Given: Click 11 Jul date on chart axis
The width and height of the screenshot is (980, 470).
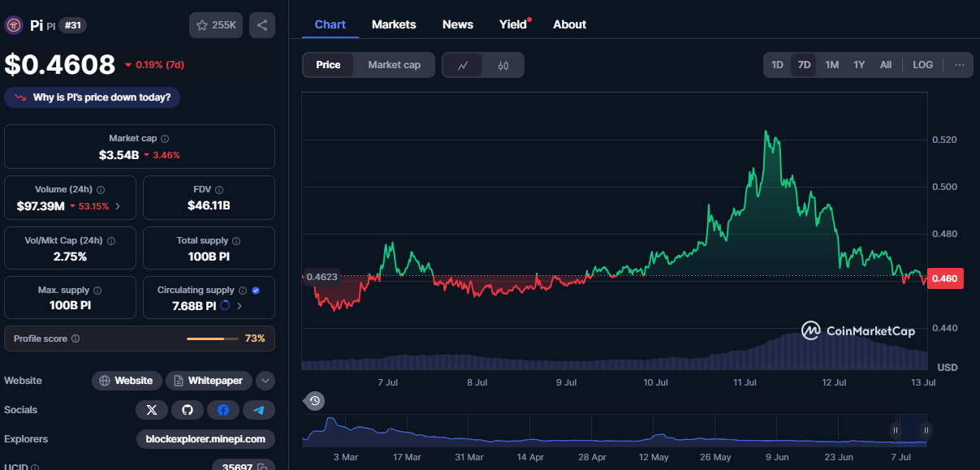Looking at the screenshot, I should point(745,382).
